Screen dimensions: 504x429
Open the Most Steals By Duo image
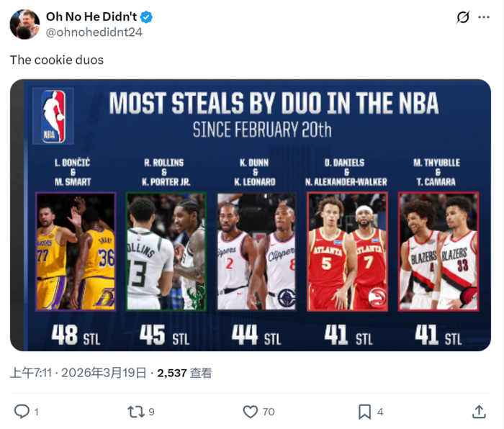pyautogui.click(x=251, y=214)
